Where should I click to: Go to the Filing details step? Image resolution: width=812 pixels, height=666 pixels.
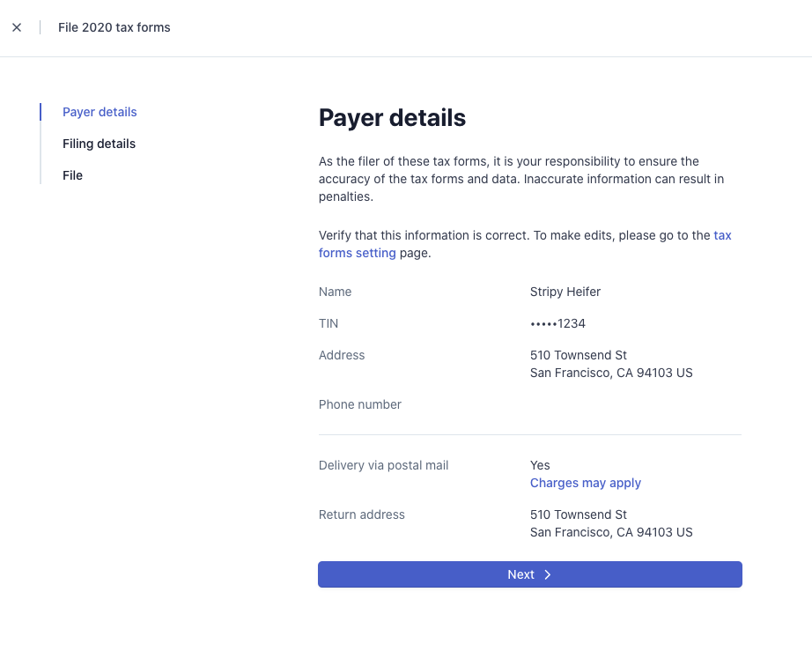(x=99, y=144)
